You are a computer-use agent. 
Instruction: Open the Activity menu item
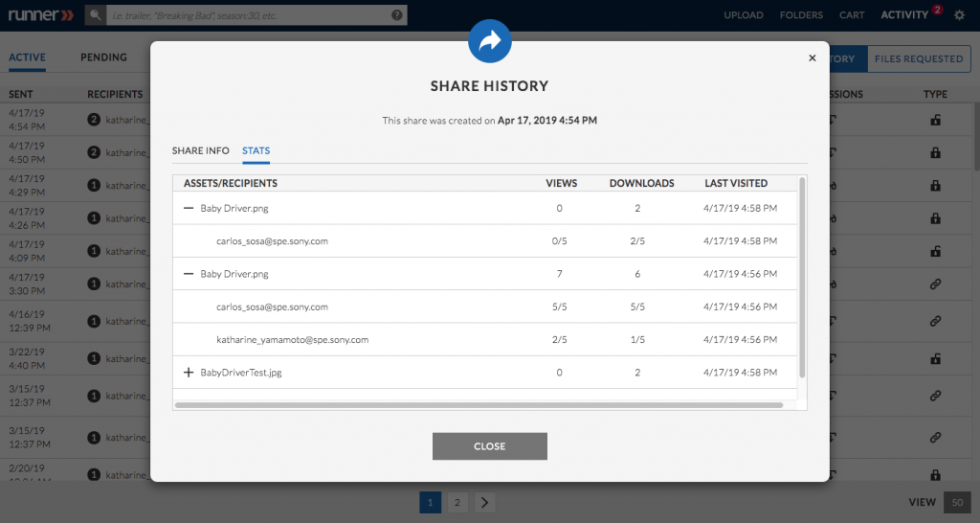[904, 15]
